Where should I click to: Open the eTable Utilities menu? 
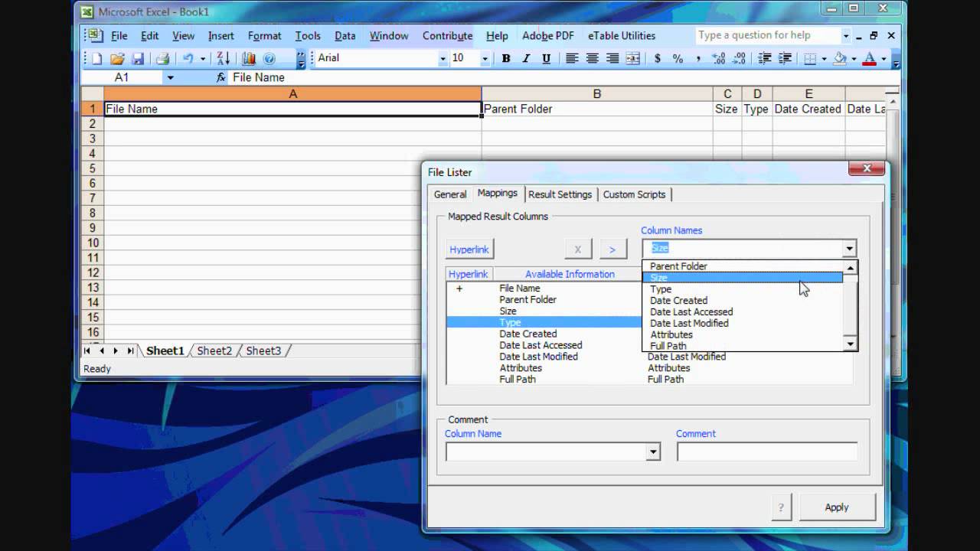click(x=622, y=35)
